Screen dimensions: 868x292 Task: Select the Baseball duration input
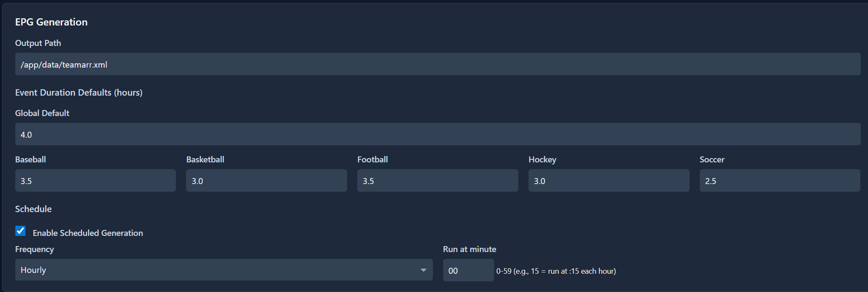[95, 181]
